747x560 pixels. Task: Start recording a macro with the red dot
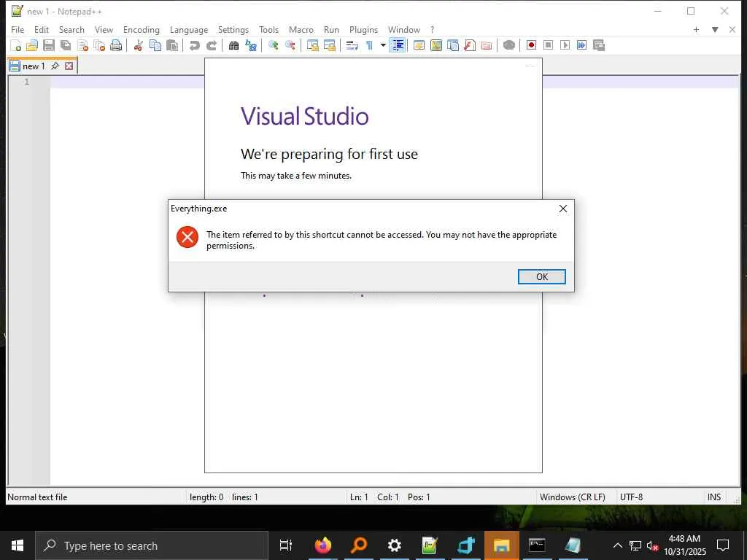point(531,45)
